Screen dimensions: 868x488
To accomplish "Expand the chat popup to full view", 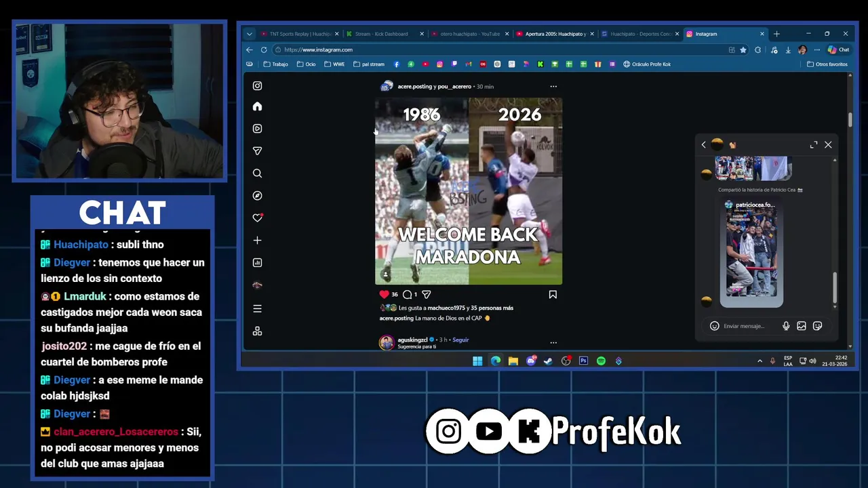I will (814, 144).
